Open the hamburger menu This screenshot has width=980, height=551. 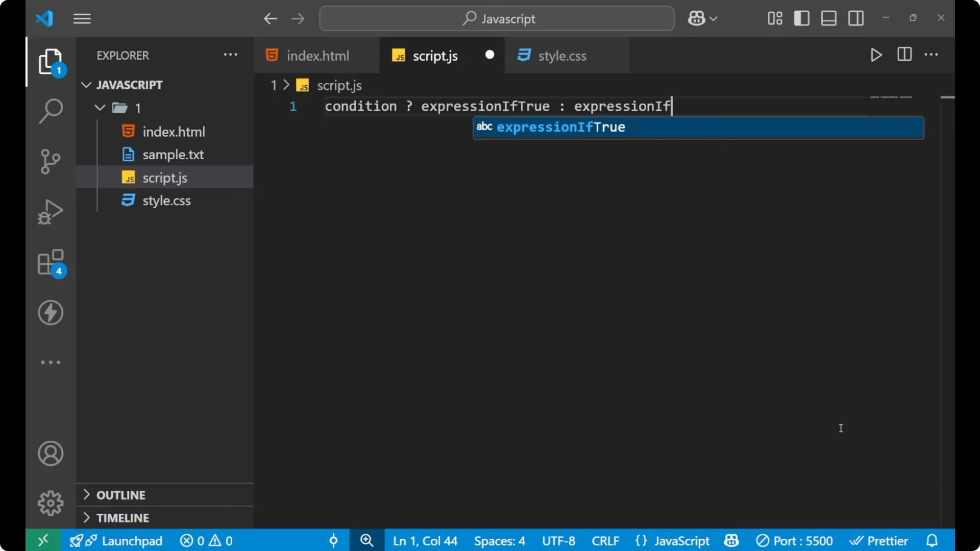coord(82,18)
